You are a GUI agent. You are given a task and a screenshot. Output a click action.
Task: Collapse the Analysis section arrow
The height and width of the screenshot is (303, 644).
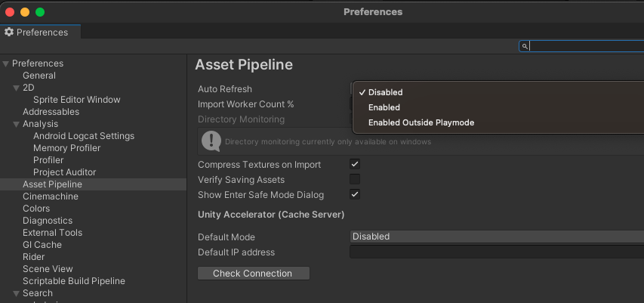pos(17,124)
